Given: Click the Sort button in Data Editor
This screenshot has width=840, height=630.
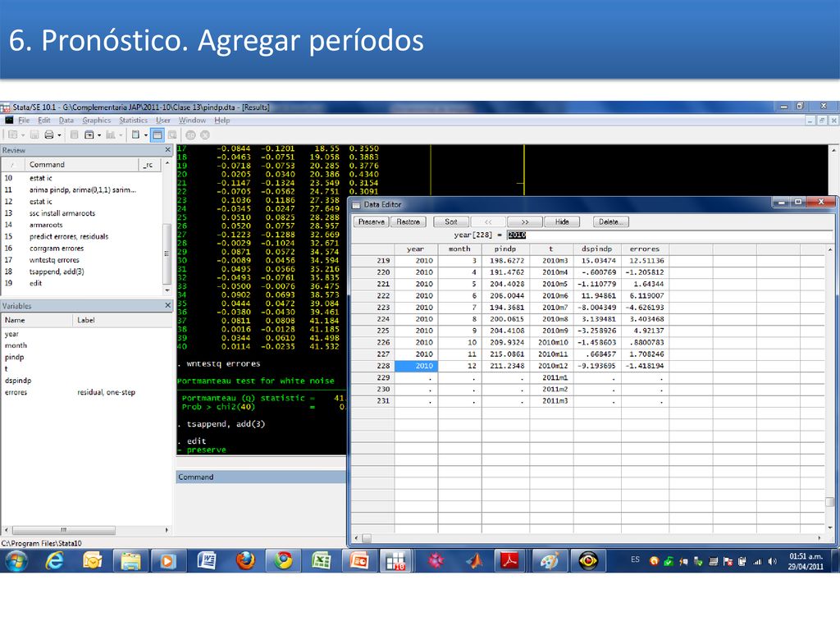Looking at the screenshot, I should pos(451,221).
